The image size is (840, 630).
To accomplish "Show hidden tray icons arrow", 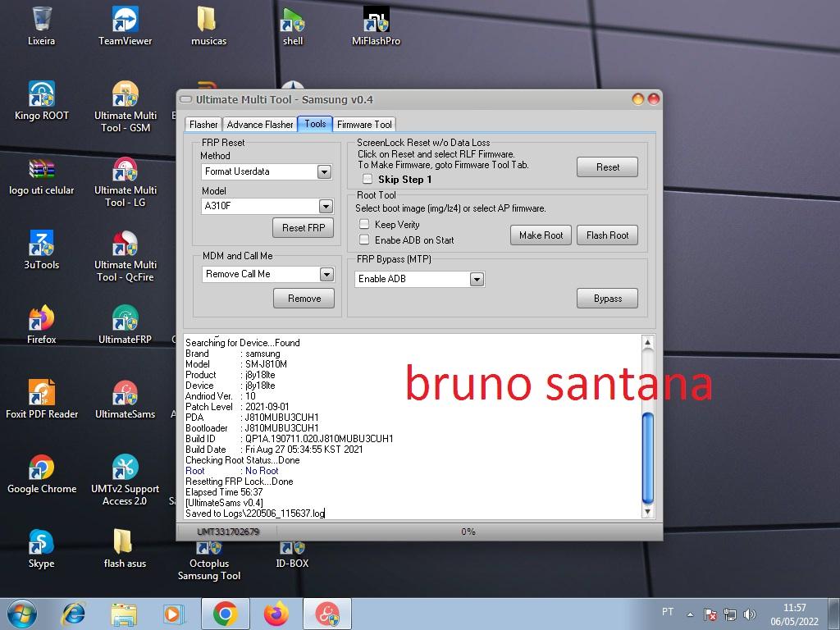I will pos(691,614).
